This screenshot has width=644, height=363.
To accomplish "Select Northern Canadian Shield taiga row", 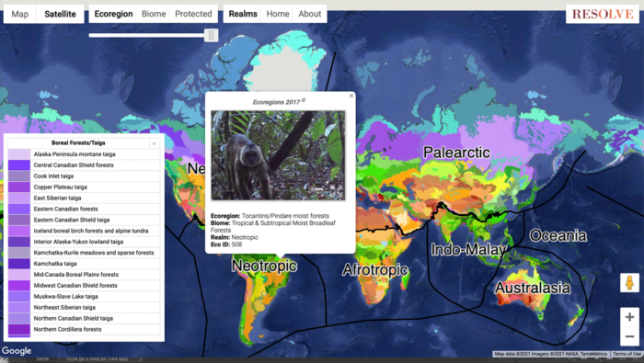I will (x=84, y=318).
